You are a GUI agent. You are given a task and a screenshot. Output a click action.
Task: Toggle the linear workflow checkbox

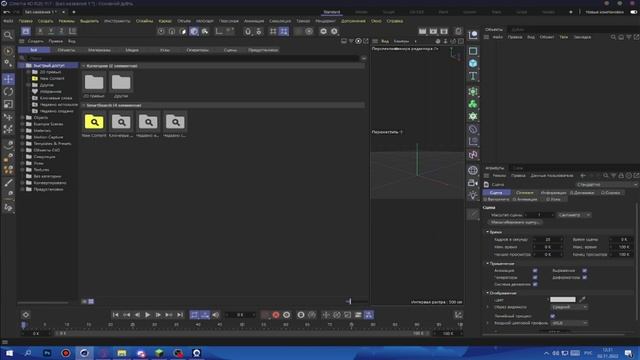552,316
